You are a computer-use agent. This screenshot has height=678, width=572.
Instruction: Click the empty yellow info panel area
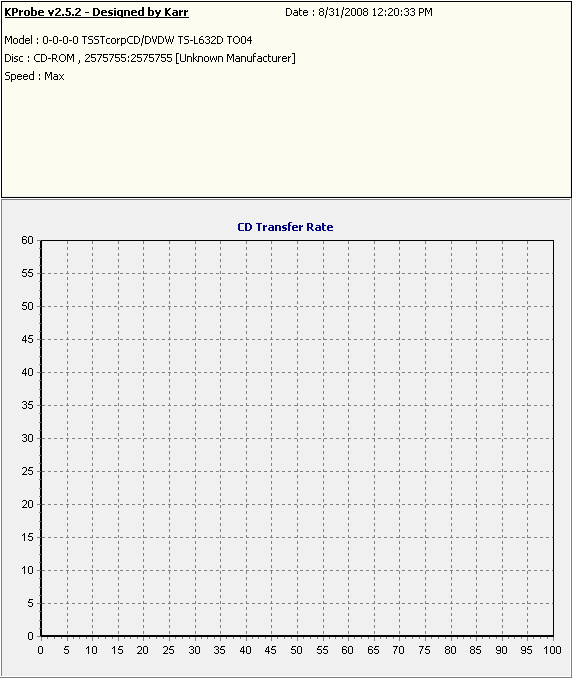click(286, 138)
